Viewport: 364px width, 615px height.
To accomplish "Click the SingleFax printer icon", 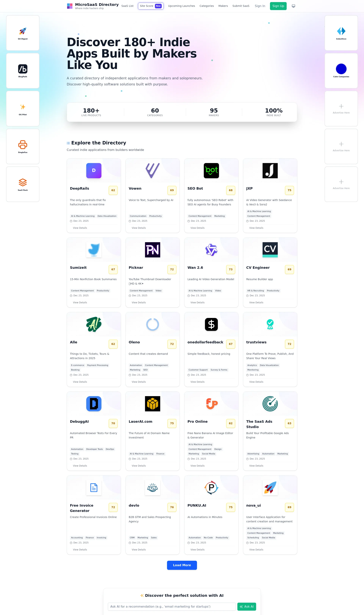I will tap(23, 145).
